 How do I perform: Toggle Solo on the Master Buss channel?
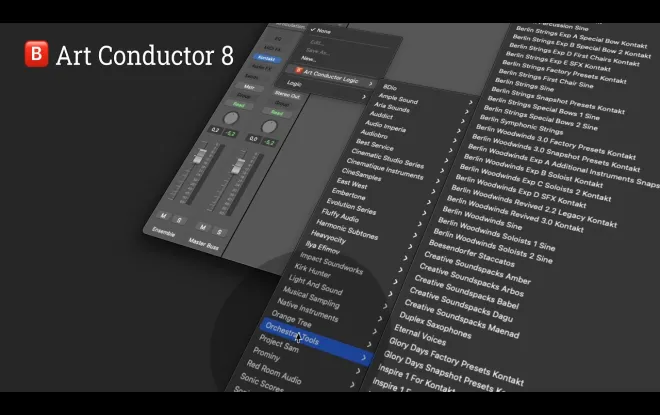click(219, 232)
